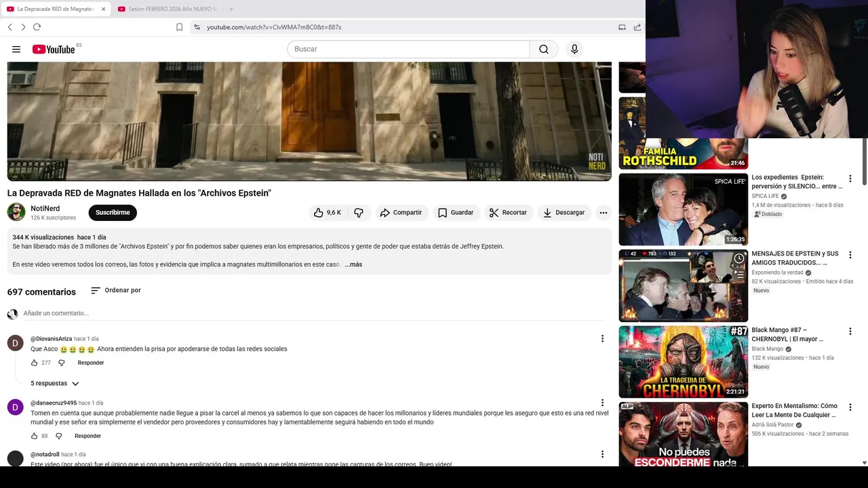The image size is (868, 488).
Task: Open No puedes ESCONDERME nada thumbnail
Action: point(683,434)
